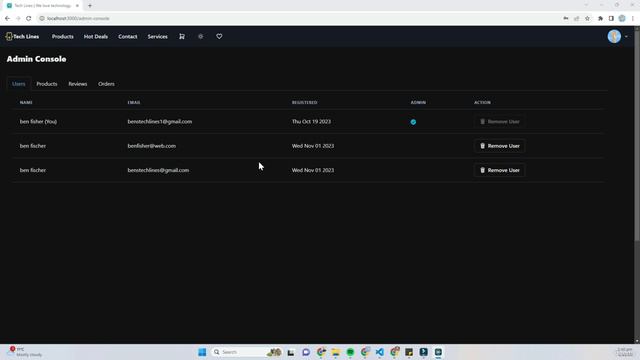
Task: Click email benstechlines1@gmail.com
Action: (160, 122)
